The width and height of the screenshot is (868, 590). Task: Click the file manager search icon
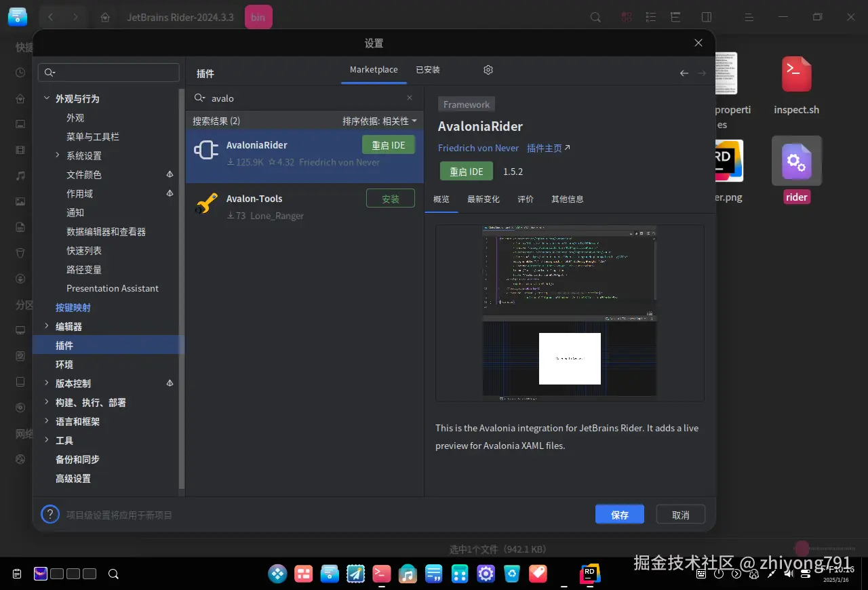(x=595, y=17)
